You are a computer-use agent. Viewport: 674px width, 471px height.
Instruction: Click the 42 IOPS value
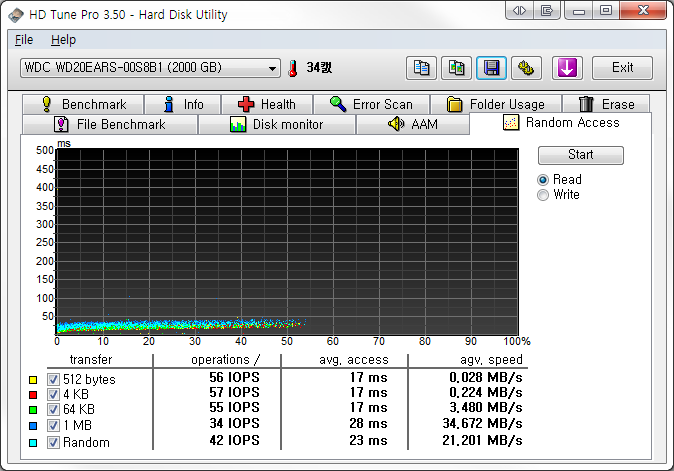tap(234, 440)
